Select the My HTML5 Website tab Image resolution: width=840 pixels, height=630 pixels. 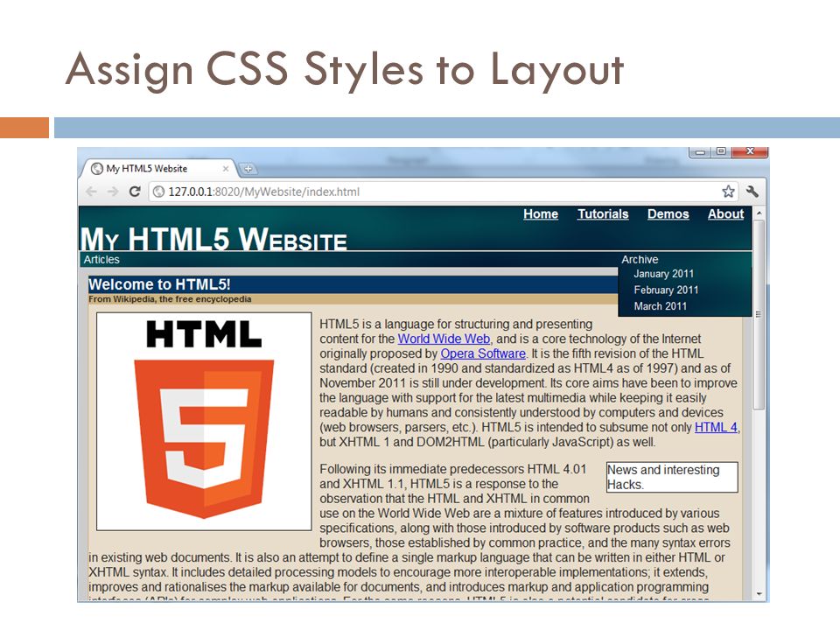(x=158, y=169)
